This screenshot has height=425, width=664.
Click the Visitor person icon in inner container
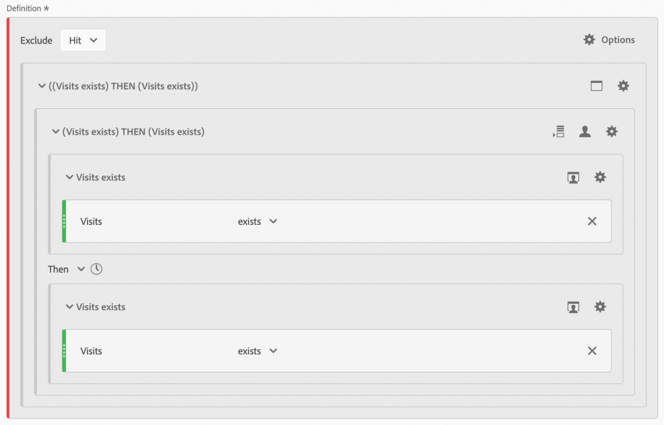pos(585,132)
